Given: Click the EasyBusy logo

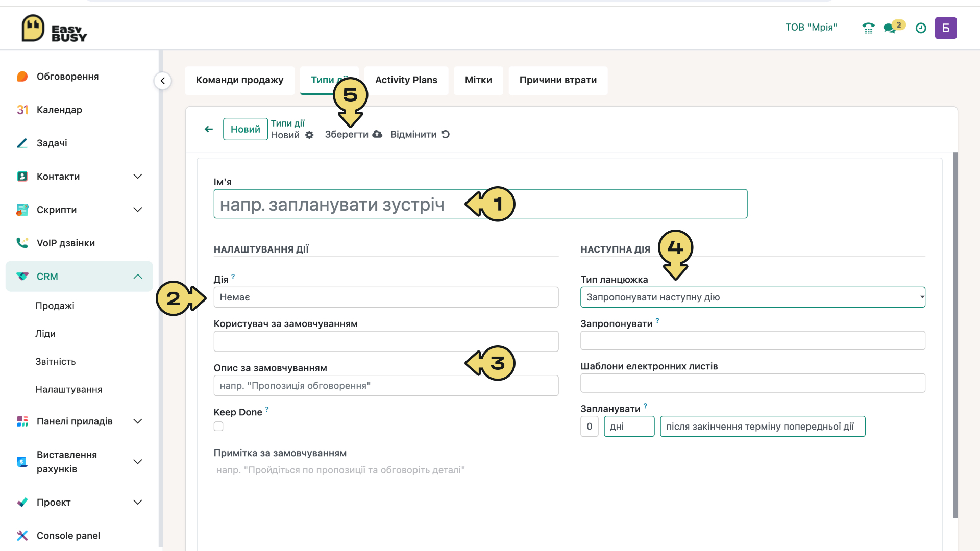Looking at the screenshot, I should (54, 29).
